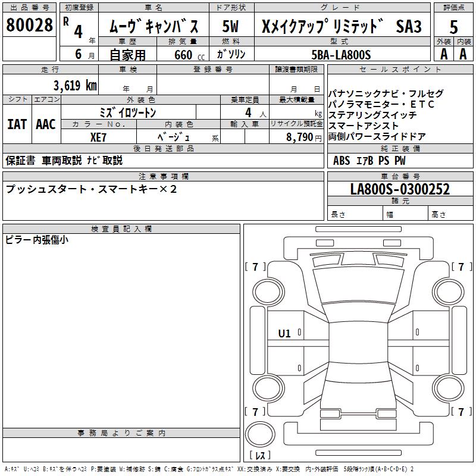Image resolution: width=476 pixels, height=476 pixels.
Task: Click the A grade under 内装
Action: point(463,54)
